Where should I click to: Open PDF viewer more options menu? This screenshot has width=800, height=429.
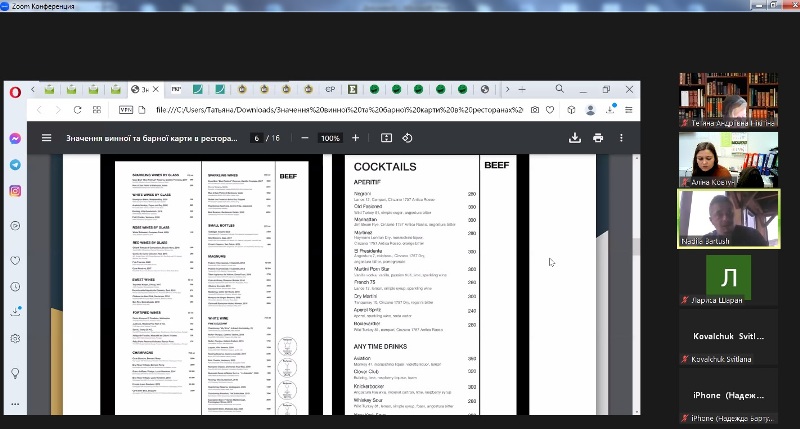623,138
